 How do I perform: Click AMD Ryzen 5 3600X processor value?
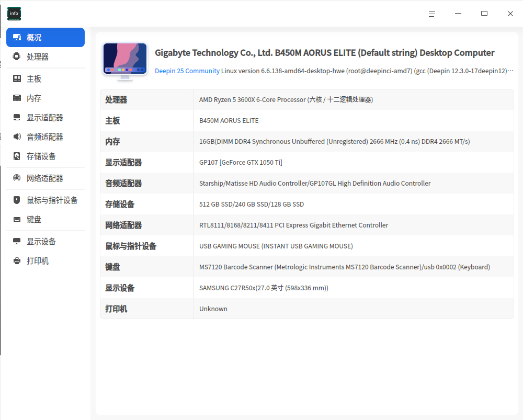tap(286, 100)
